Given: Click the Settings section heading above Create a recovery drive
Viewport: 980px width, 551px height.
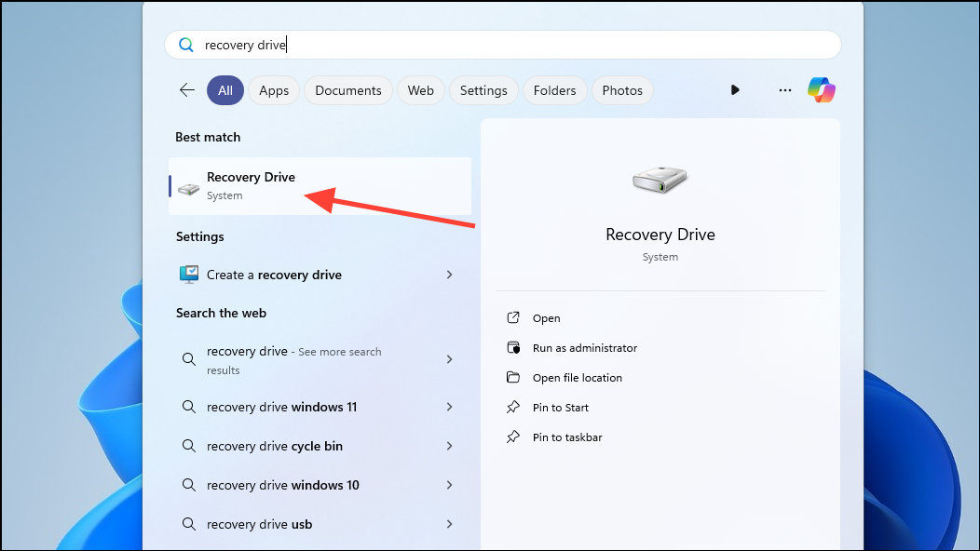Looking at the screenshot, I should [200, 236].
